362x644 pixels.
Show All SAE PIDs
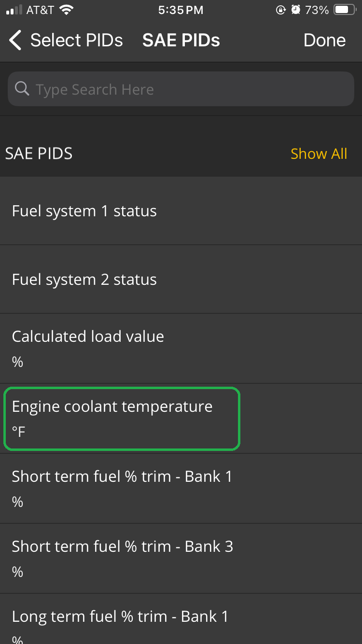click(x=319, y=154)
